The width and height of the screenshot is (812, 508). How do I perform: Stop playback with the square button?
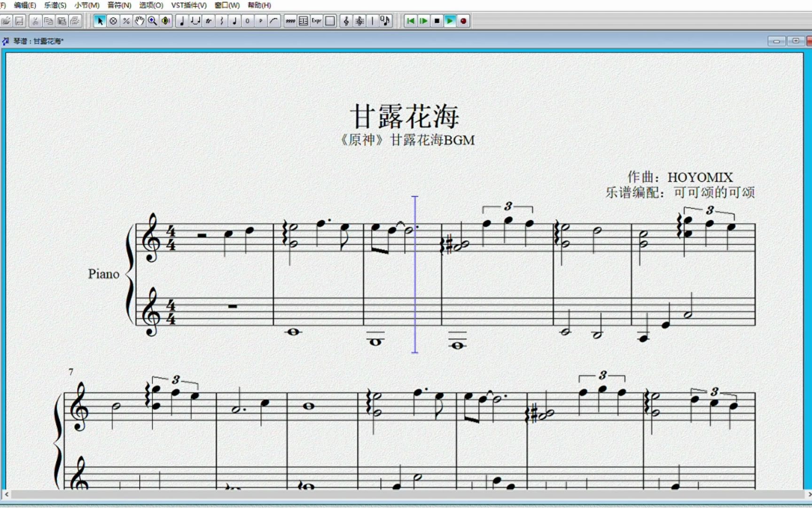pos(437,21)
